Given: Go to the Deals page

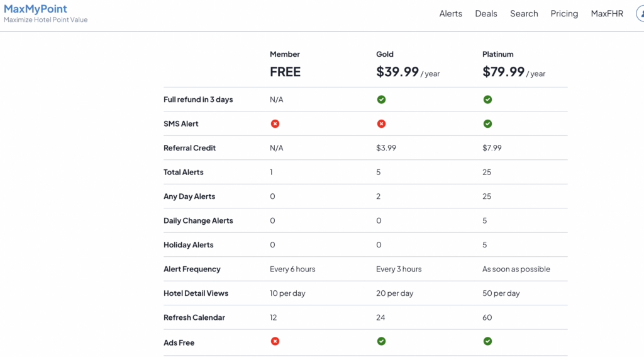Looking at the screenshot, I should [x=486, y=14].
